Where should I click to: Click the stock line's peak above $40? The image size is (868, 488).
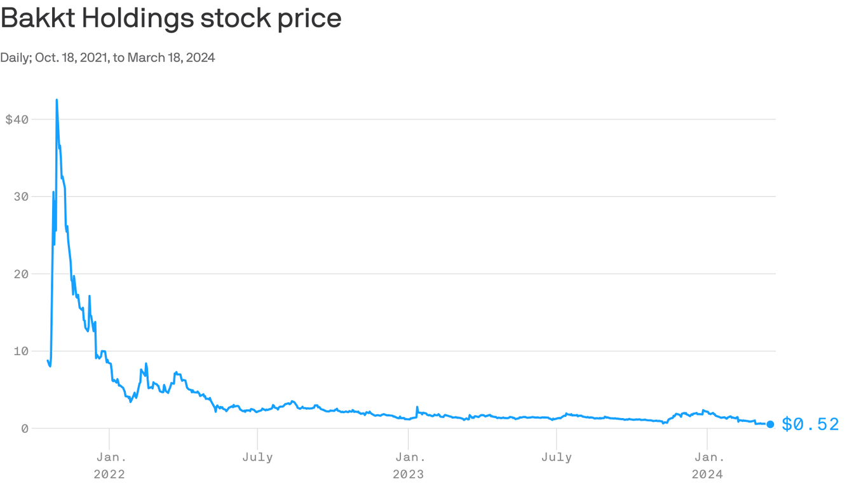pos(57,100)
